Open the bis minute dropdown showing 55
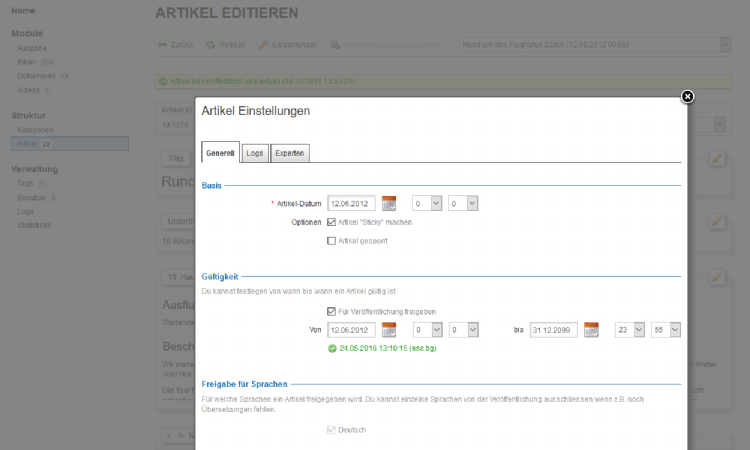Screen dimensions: 750x450 (x=665, y=330)
